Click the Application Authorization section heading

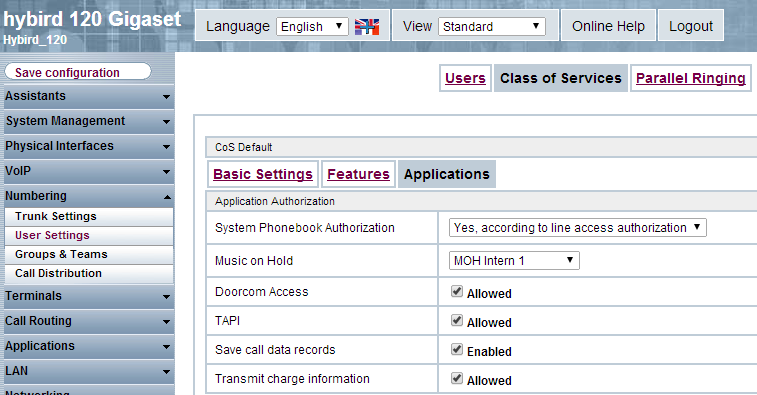[275, 201]
